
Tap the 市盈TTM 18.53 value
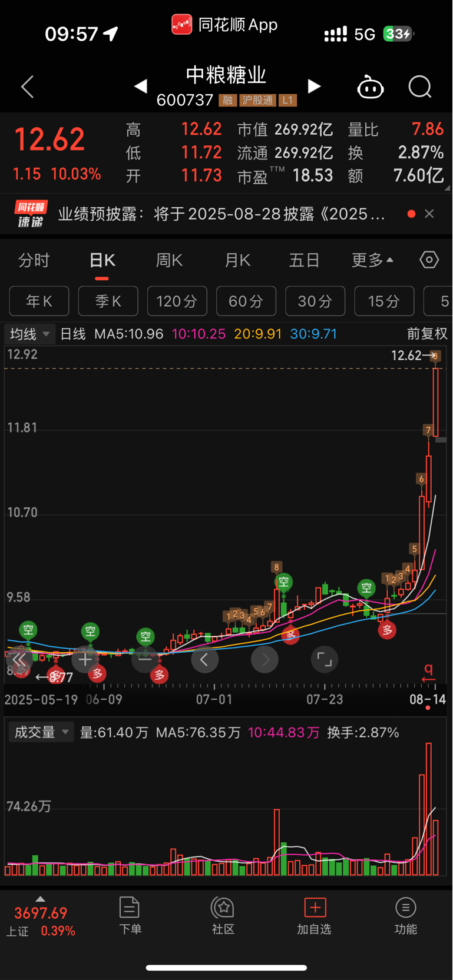313,175
